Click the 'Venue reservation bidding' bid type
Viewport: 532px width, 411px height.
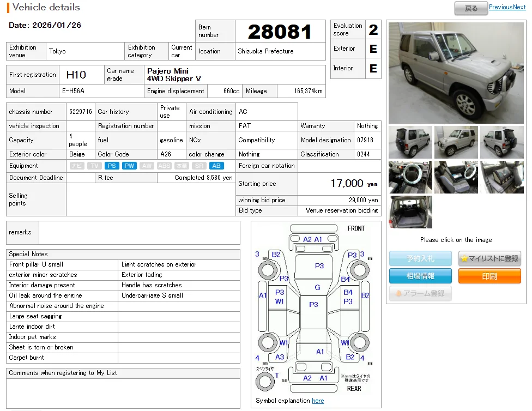(342, 210)
